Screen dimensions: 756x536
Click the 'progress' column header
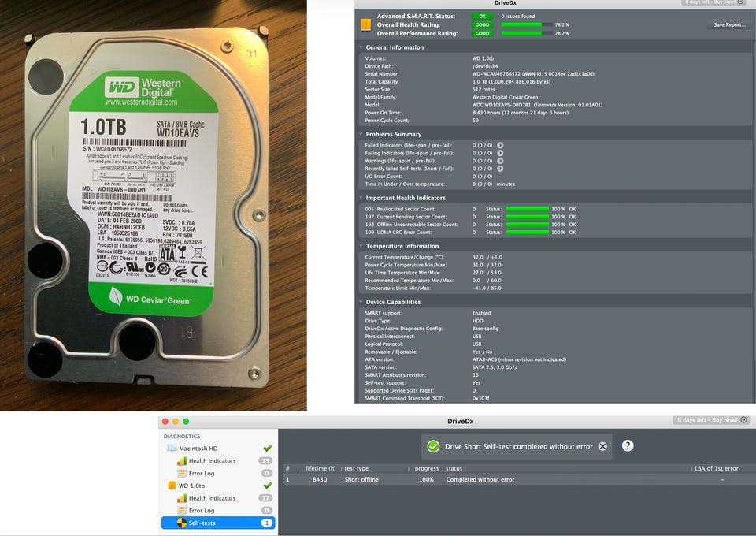427,468
